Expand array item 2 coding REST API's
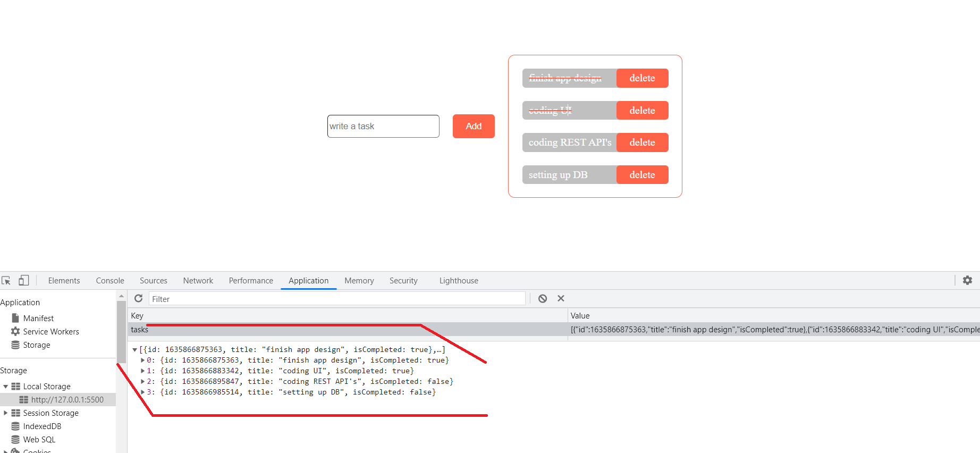Image resolution: width=980 pixels, height=453 pixels. pyautogui.click(x=142, y=381)
